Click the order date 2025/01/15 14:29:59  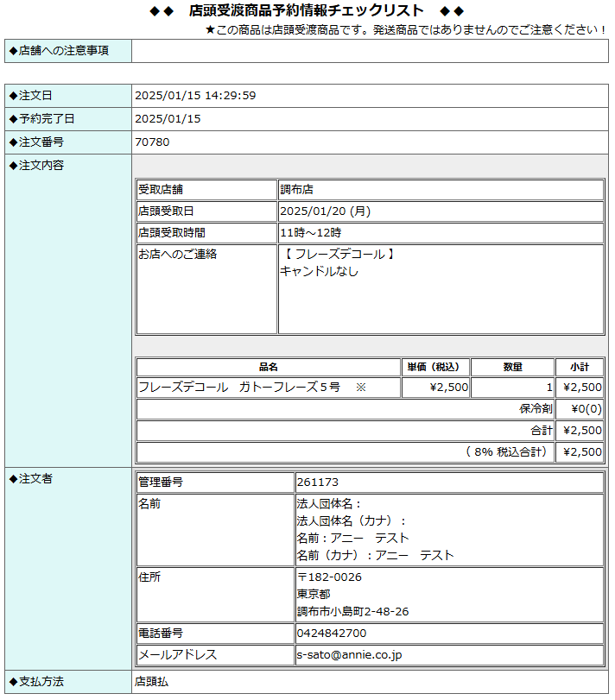coord(195,96)
